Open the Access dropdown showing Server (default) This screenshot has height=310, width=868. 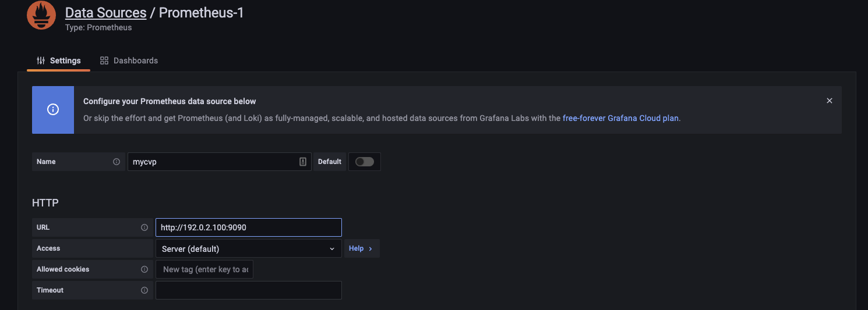pyautogui.click(x=249, y=248)
